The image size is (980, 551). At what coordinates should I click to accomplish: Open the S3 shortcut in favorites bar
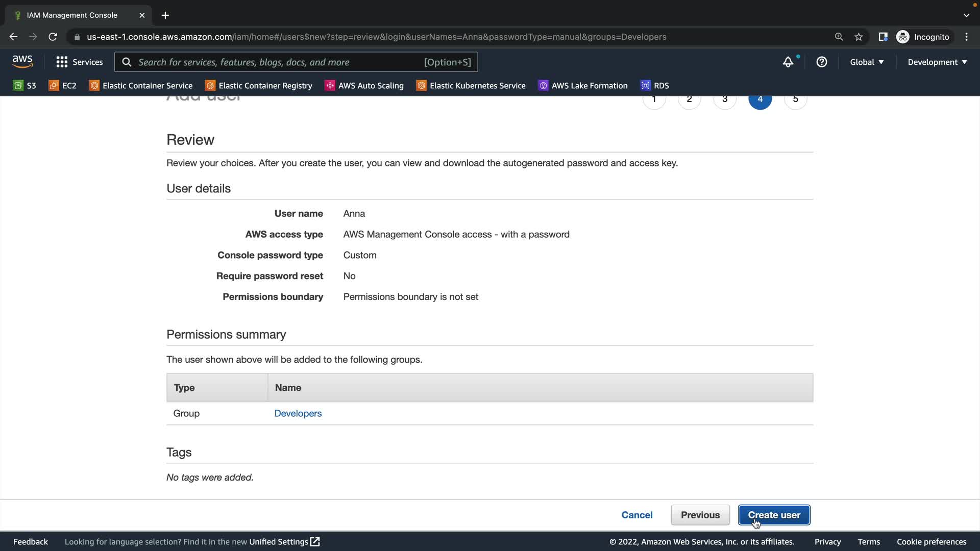point(24,86)
